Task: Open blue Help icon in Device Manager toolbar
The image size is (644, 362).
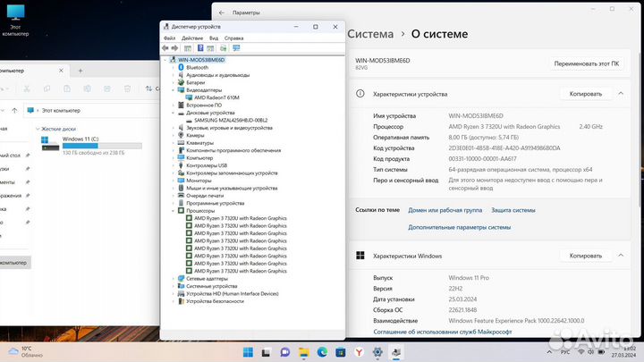Action: click(200, 48)
